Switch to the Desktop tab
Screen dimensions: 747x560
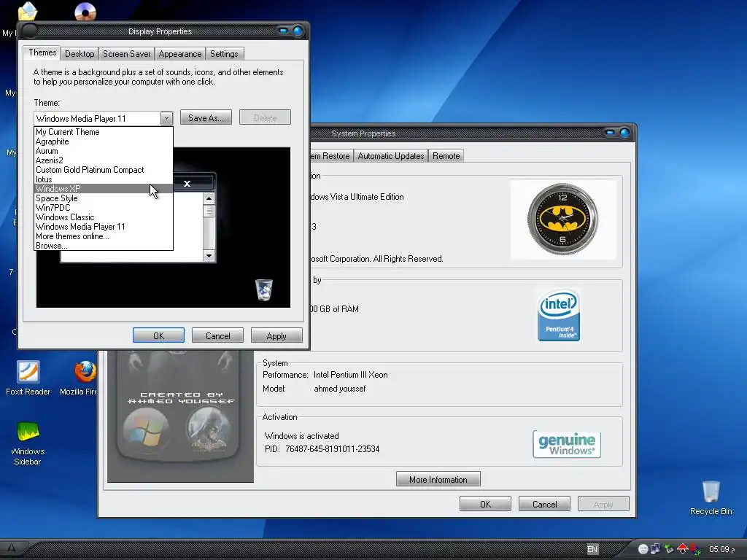(80, 54)
